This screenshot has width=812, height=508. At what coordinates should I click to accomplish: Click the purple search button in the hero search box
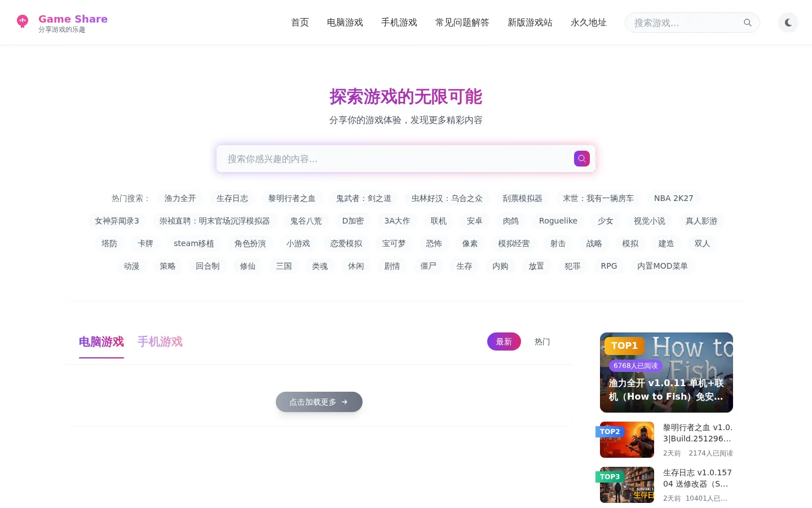pos(582,159)
